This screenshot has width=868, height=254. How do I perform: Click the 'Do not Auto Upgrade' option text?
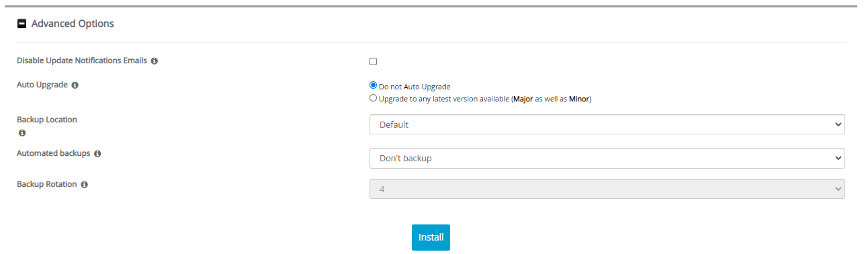coord(415,87)
